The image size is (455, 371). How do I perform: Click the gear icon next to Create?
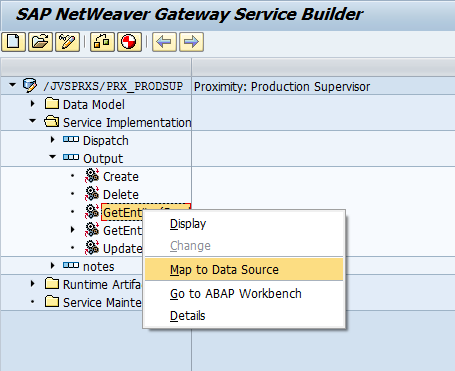pyautogui.click(x=92, y=176)
